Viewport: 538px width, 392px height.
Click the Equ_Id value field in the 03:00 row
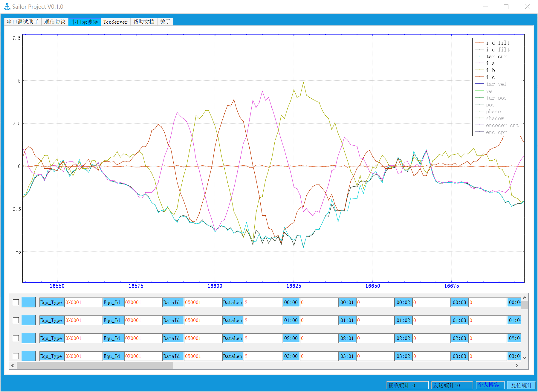(143, 356)
